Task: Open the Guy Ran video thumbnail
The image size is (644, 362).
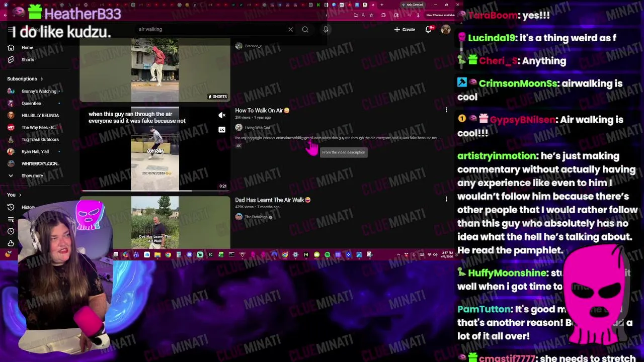Action: pos(155,149)
